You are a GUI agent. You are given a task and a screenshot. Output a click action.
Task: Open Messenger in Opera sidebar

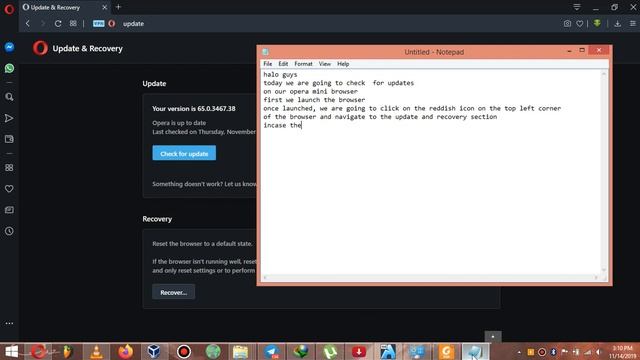(x=9, y=47)
